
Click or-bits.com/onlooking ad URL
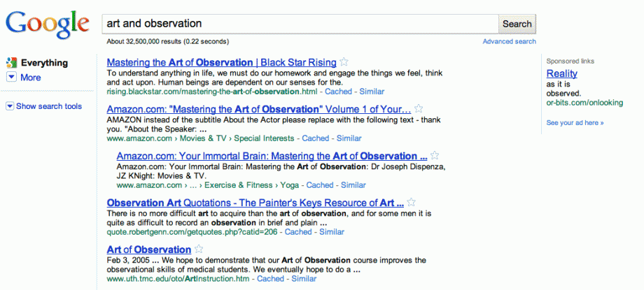[584, 103]
